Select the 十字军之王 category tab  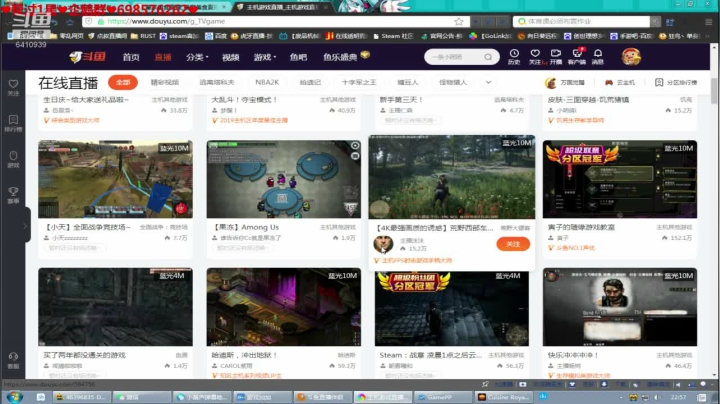[359, 82]
